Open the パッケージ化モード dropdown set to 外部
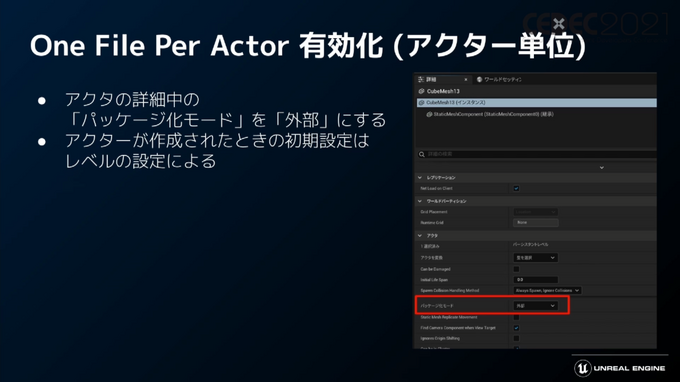 point(536,306)
